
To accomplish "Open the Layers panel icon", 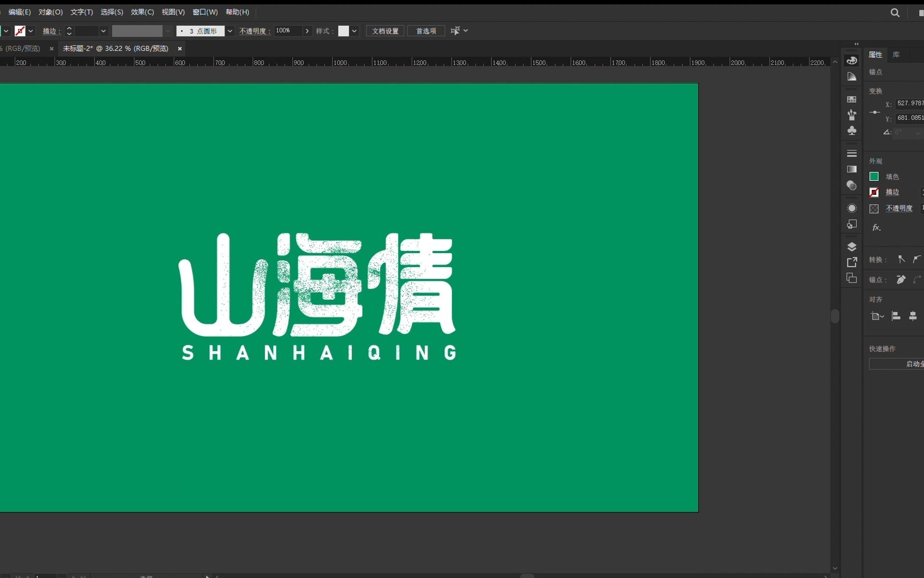I will pyautogui.click(x=852, y=247).
